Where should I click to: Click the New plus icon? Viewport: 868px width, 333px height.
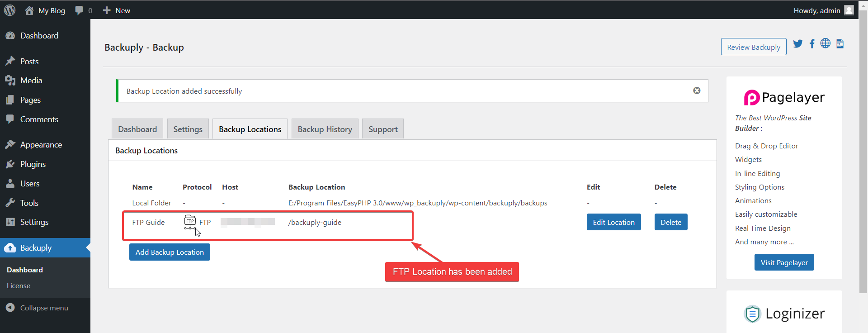[x=107, y=10]
